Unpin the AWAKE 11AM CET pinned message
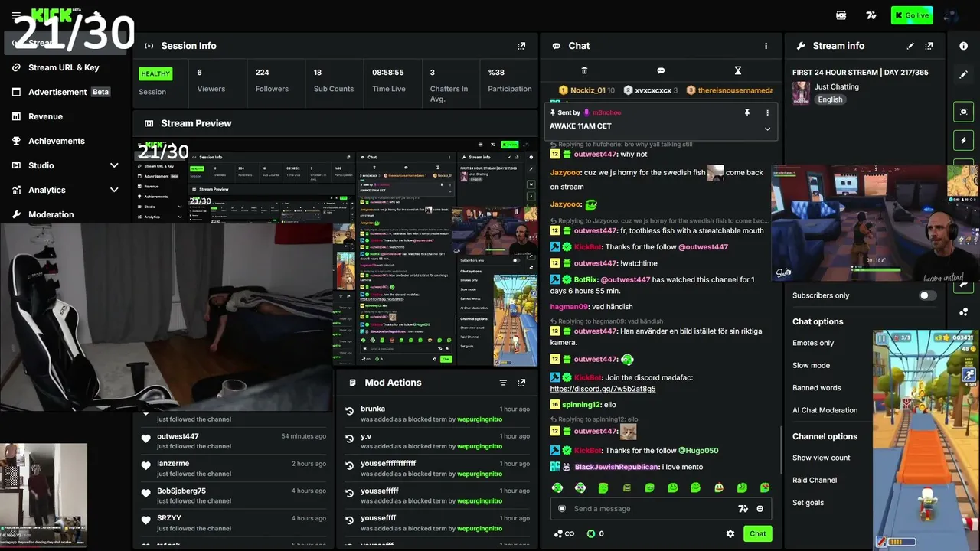 click(747, 112)
